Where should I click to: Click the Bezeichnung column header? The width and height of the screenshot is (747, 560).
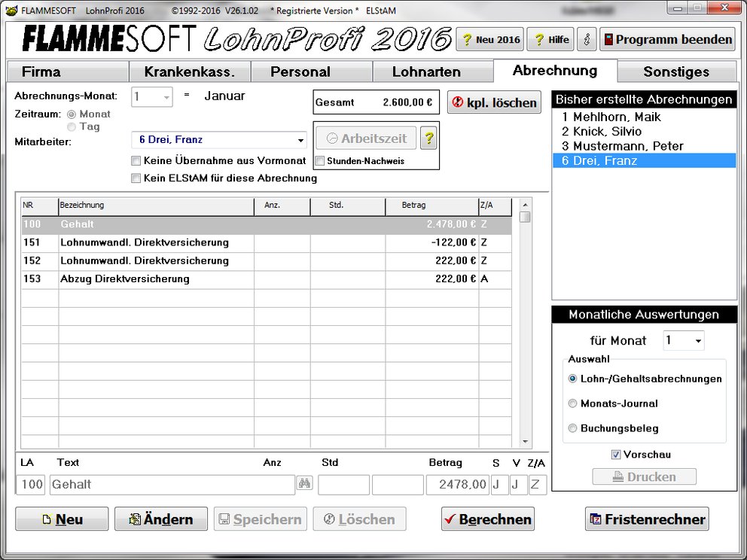pyautogui.click(x=157, y=205)
